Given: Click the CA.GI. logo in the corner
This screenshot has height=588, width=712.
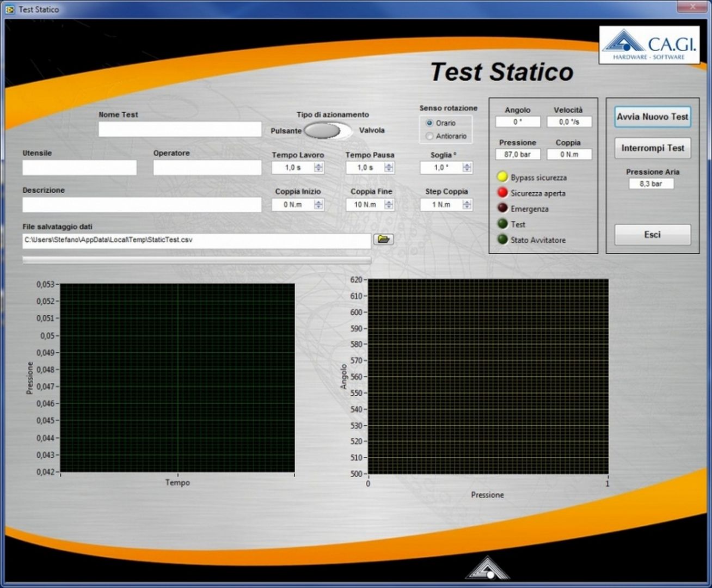Looking at the screenshot, I should pyautogui.click(x=649, y=46).
